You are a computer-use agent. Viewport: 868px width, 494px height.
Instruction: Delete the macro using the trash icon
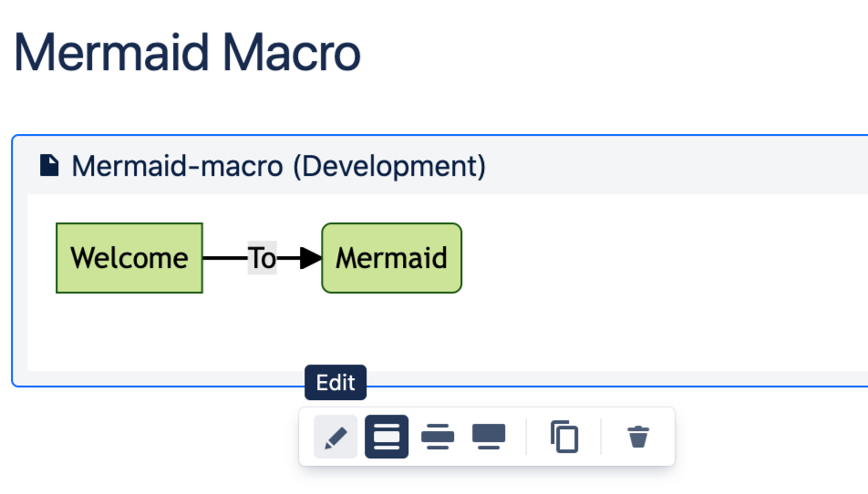tap(638, 437)
